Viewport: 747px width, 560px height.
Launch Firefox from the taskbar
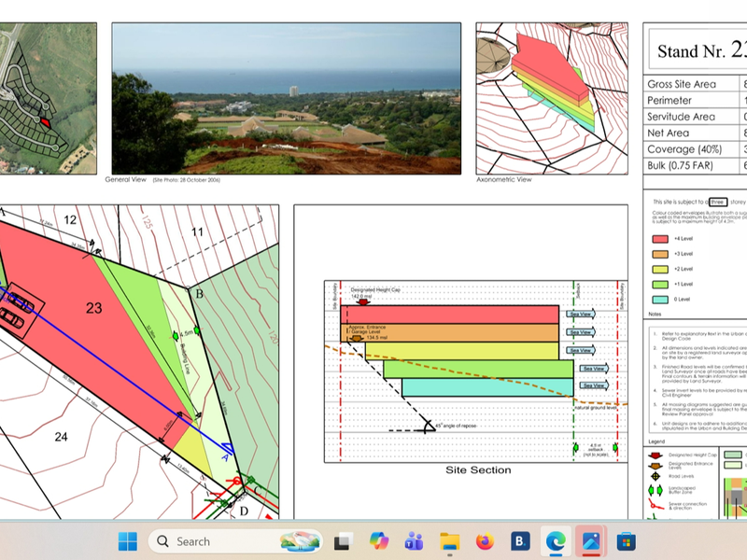coord(485,541)
